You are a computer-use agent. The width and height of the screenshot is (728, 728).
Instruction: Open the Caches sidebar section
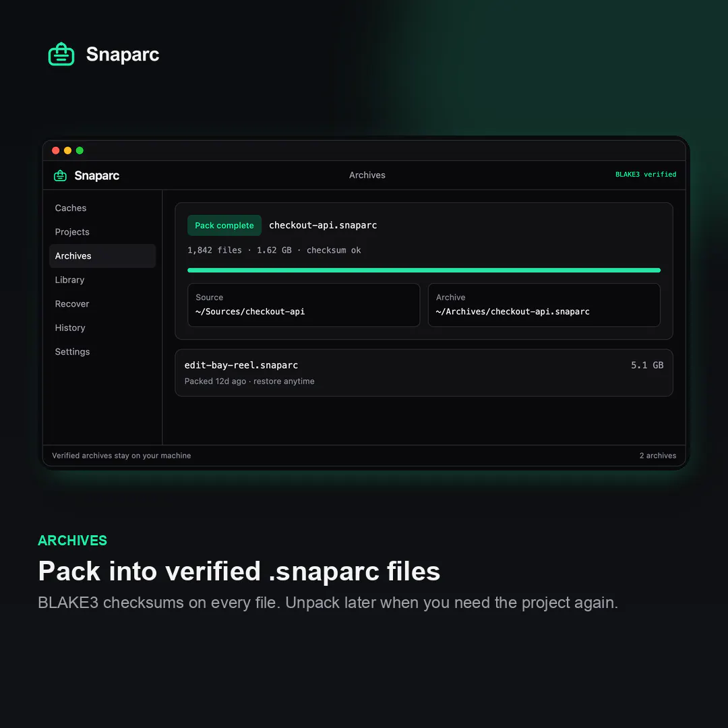[102, 208]
